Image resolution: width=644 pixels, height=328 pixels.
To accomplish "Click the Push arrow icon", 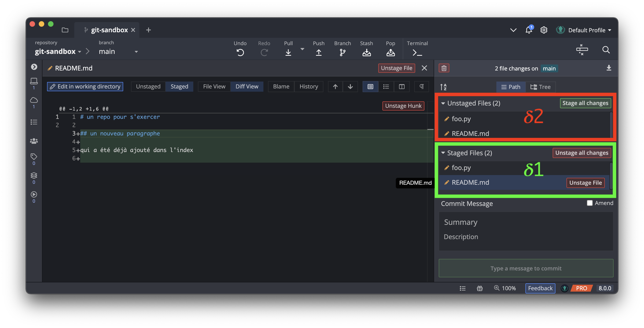I will (x=319, y=52).
